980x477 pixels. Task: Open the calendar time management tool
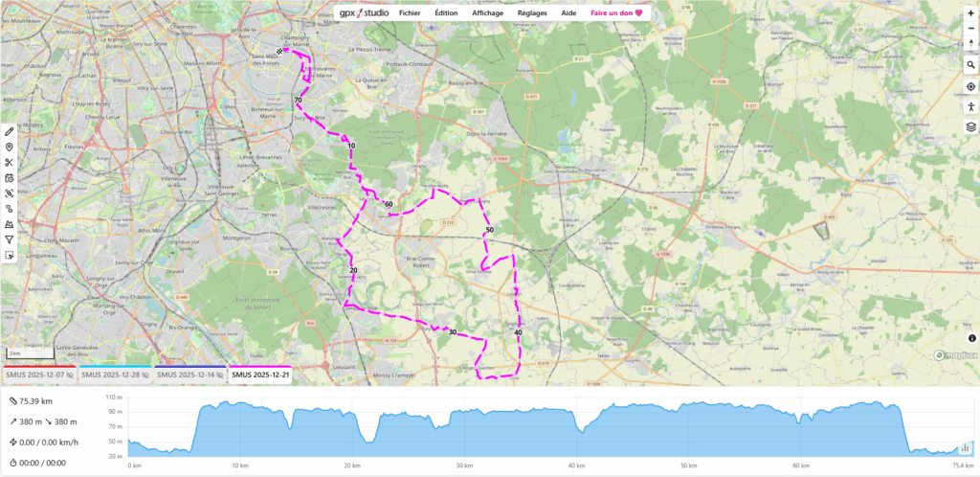point(10,178)
